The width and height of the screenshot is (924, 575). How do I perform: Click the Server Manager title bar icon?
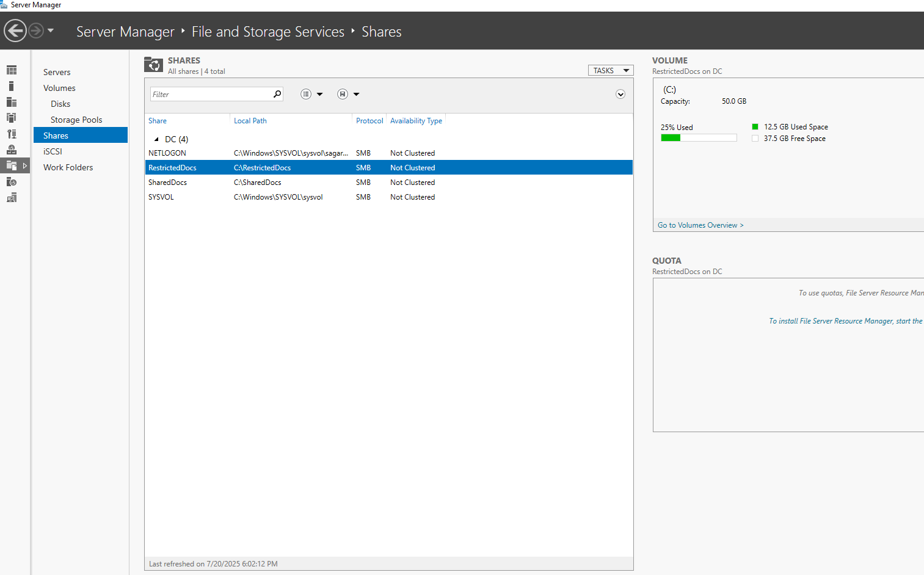(x=4, y=4)
